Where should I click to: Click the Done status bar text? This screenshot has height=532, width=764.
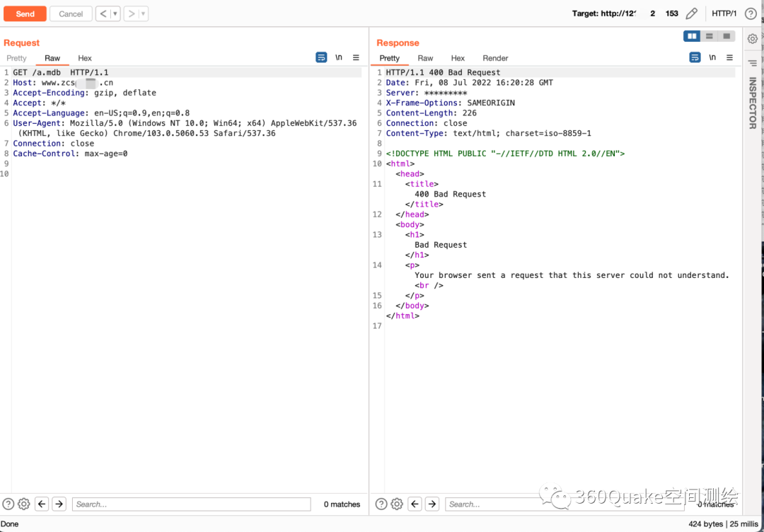pos(9,524)
